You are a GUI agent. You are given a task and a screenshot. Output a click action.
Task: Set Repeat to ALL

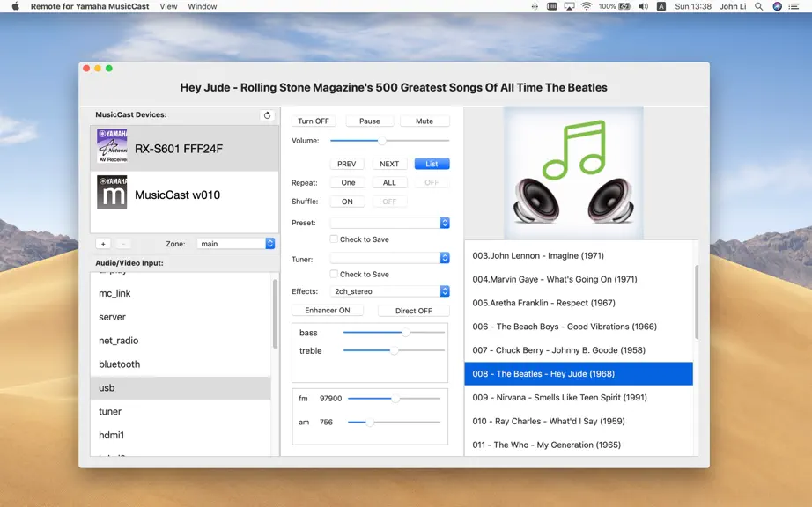pyautogui.click(x=389, y=182)
